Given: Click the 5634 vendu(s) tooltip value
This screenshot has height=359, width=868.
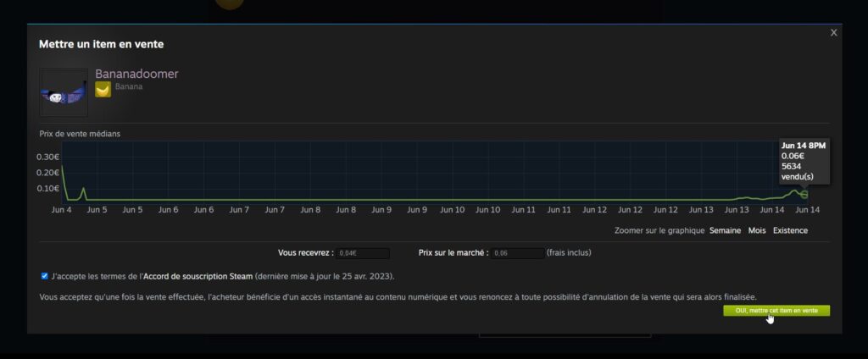Looking at the screenshot, I should click(x=798, y=172).
